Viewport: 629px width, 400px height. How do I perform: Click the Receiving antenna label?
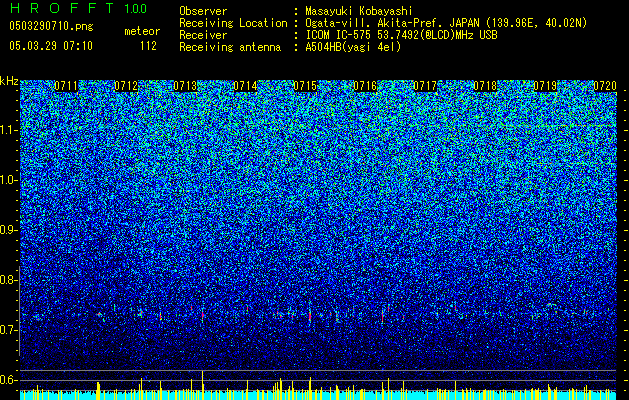[230, 47]
